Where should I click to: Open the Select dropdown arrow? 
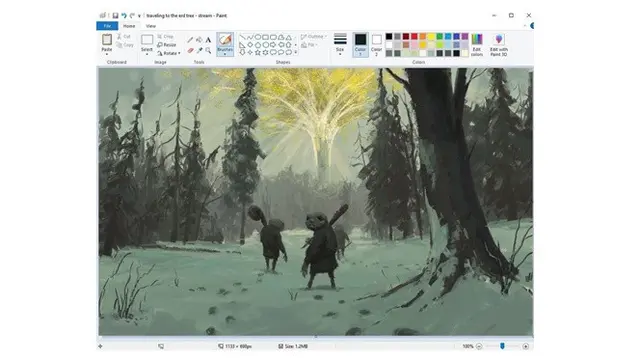coord(147,54)
